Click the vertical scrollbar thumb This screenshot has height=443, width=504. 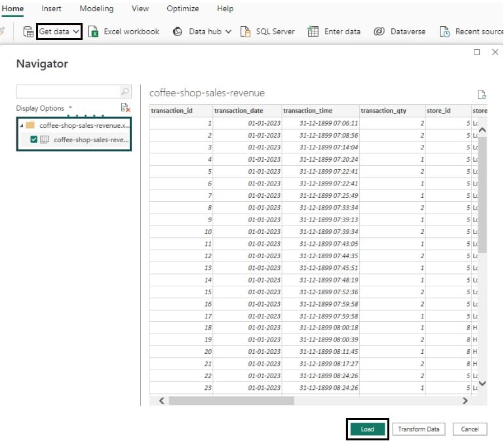point(482,195)
